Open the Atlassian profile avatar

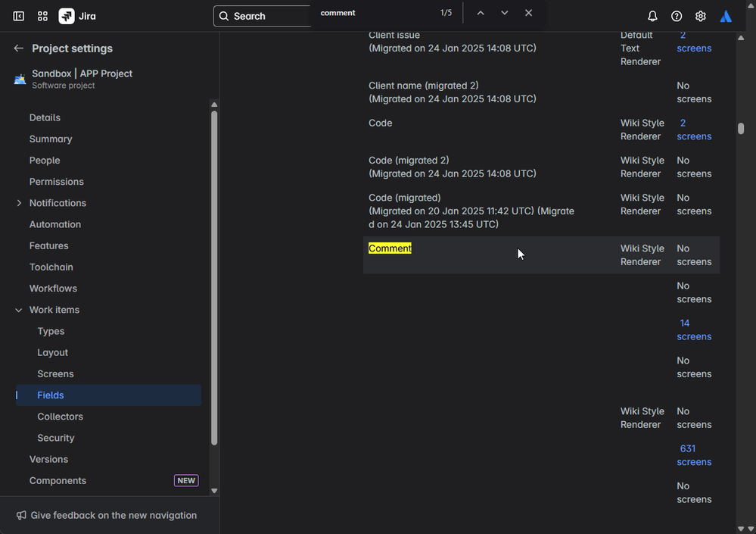point(726,16)
